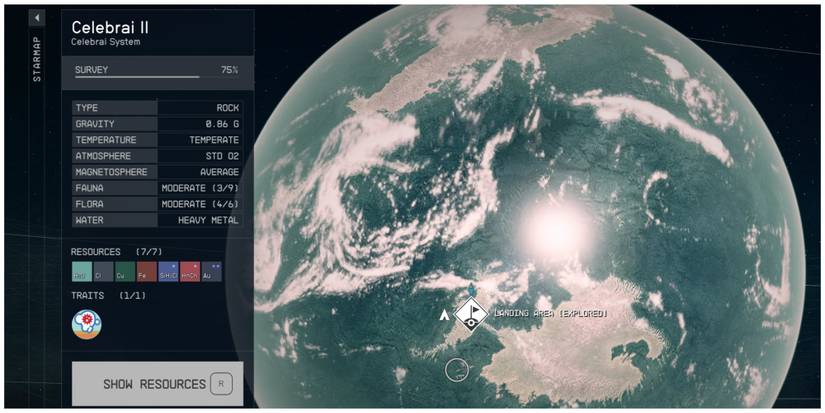
Task: Open the STARMAP side tab
Action: pos(37,59)
